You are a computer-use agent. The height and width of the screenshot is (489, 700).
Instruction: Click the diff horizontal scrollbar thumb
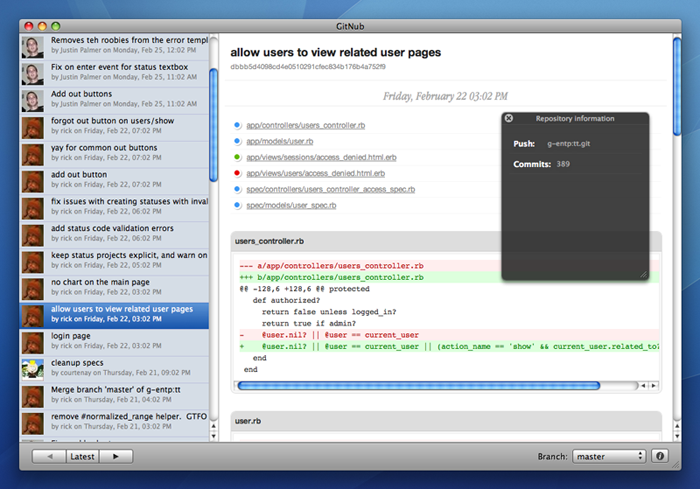418,385
